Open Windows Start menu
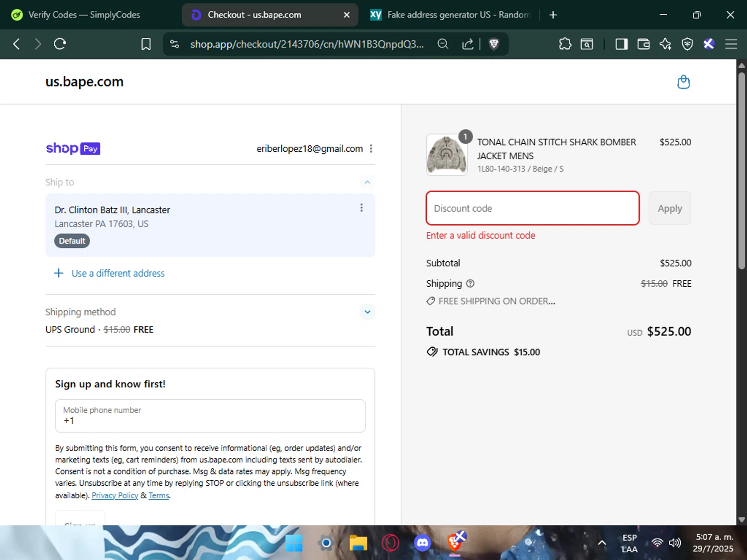 point(294,543)
